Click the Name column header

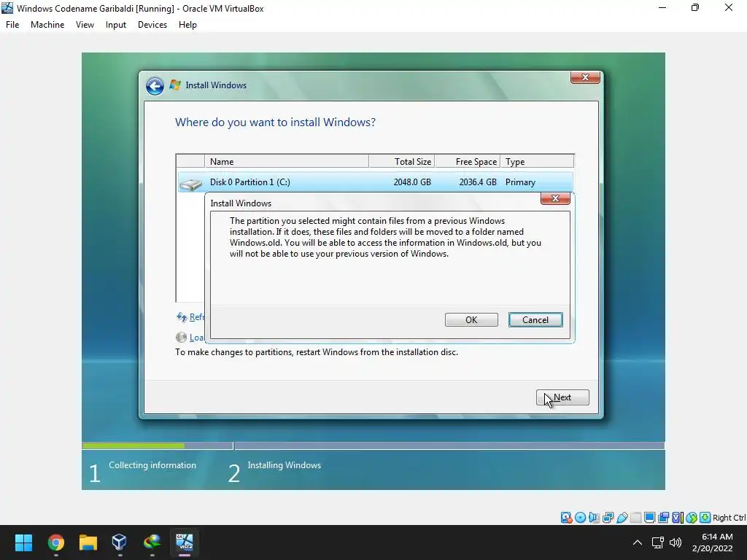pyautogui.click(x=286, y=161)
